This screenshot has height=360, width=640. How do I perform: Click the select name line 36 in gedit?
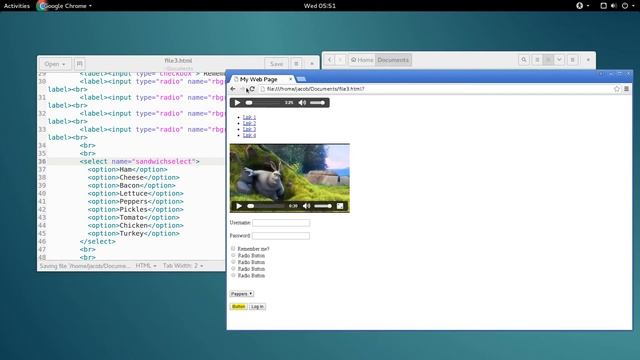pos(140,162)
